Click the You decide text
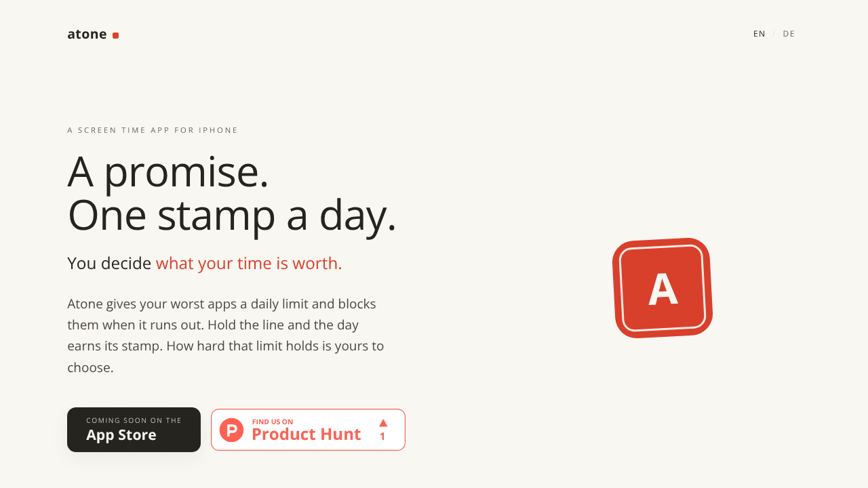 109,263
